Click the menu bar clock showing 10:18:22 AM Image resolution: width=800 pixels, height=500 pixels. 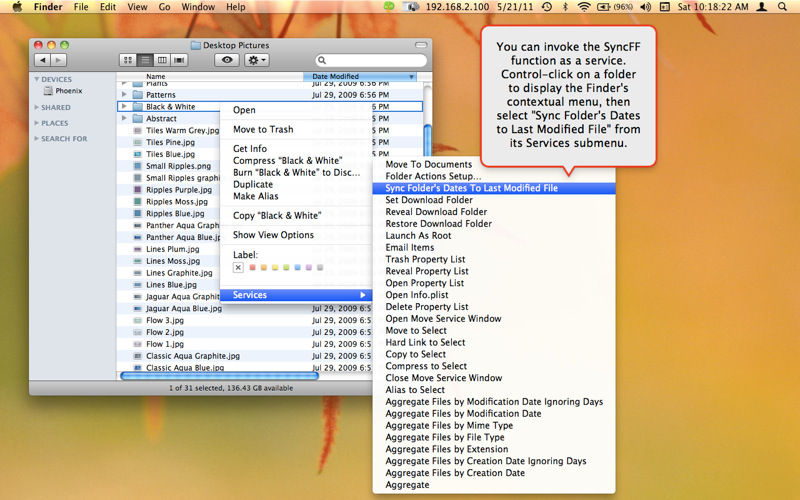(713, 7)
